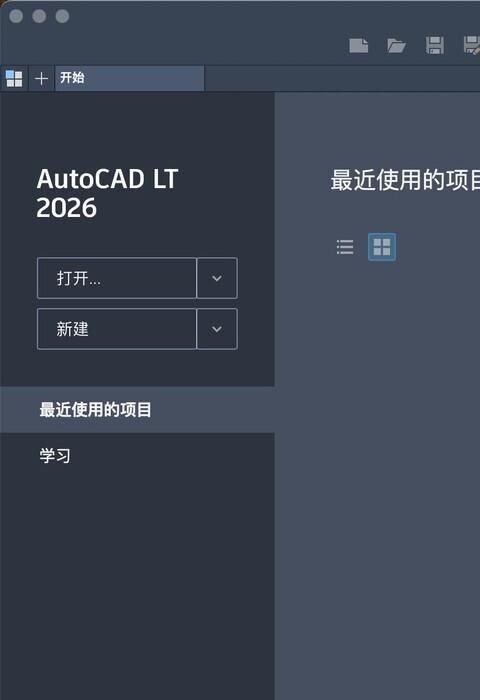Click the save-as icon with pencil
This screenshot has width=480, height=700.
coord(472,46)
